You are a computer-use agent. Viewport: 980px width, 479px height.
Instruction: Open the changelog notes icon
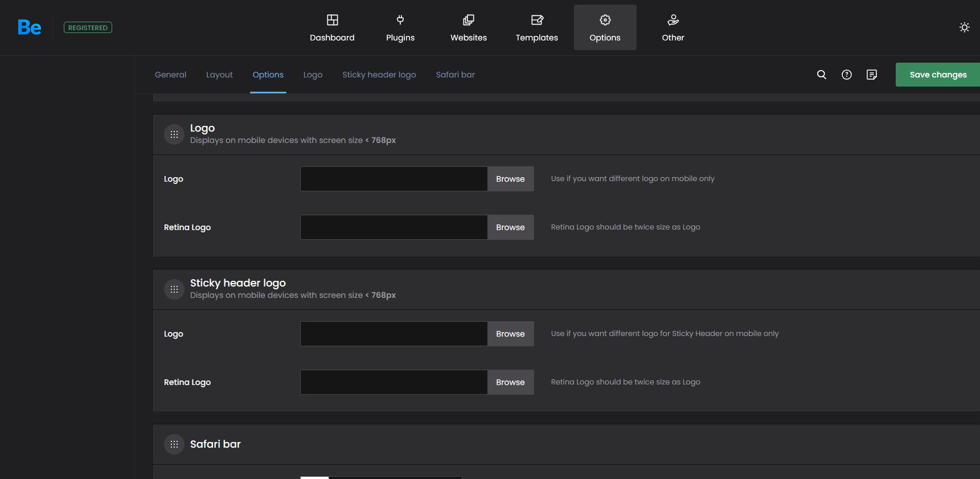click(872, 75)
